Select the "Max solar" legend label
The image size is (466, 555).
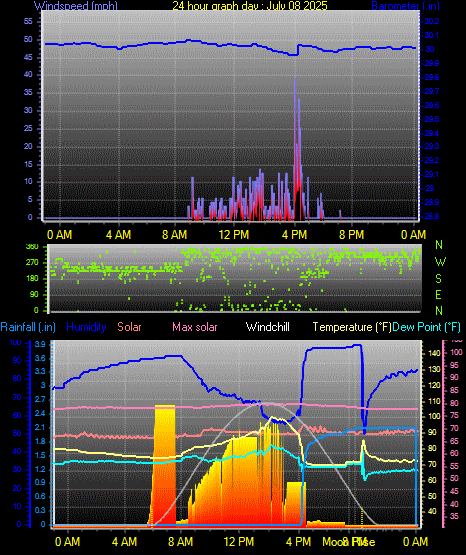point(195,327)
